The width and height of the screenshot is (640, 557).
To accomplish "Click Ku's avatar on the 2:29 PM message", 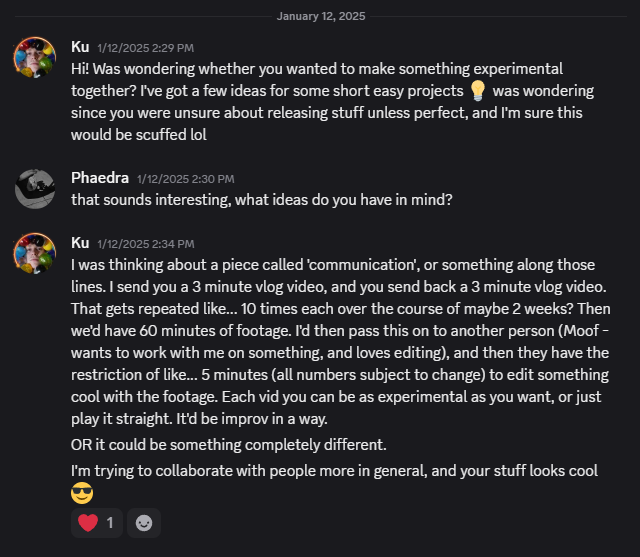I will [34, 59].
